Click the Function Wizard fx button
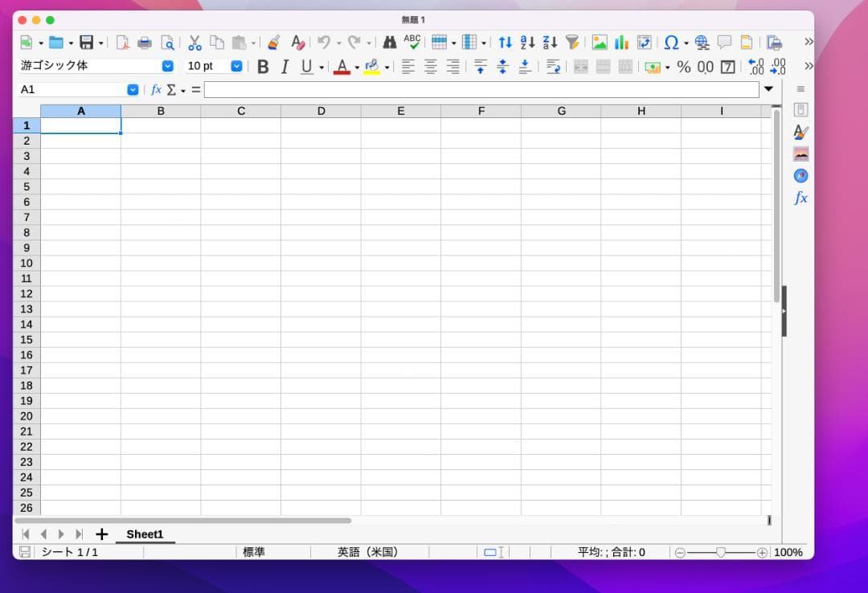Viewport: 868px width, 593px height. click(156, 89)
